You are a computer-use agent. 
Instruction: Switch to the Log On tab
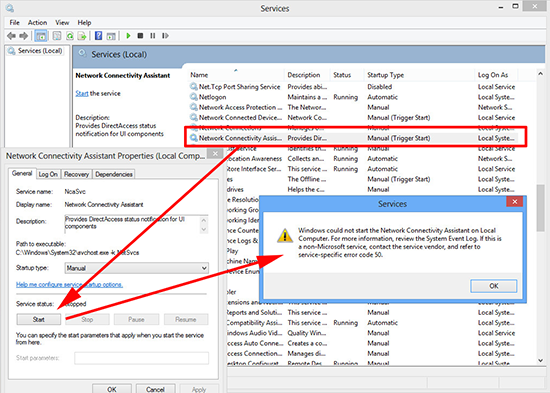click(48, 174)
